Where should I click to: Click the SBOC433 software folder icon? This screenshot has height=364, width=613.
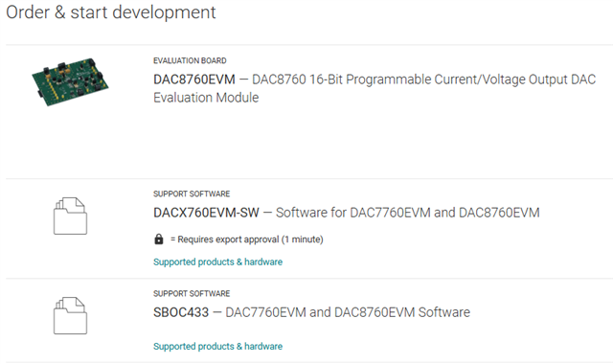(x=70, y=315)
